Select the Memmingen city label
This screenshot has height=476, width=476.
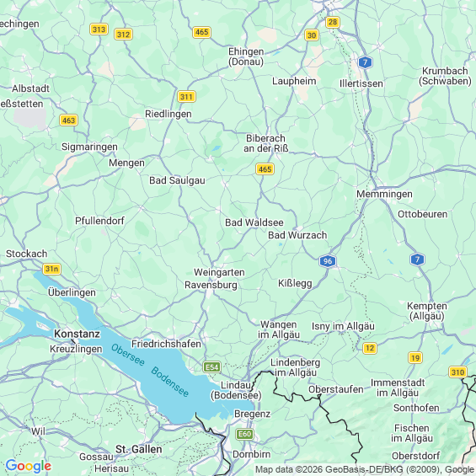[384, 194]
